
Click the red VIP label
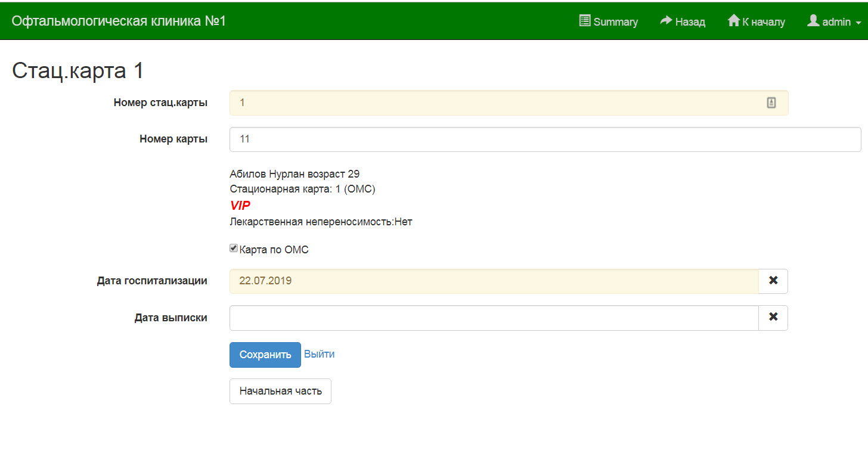240,206
